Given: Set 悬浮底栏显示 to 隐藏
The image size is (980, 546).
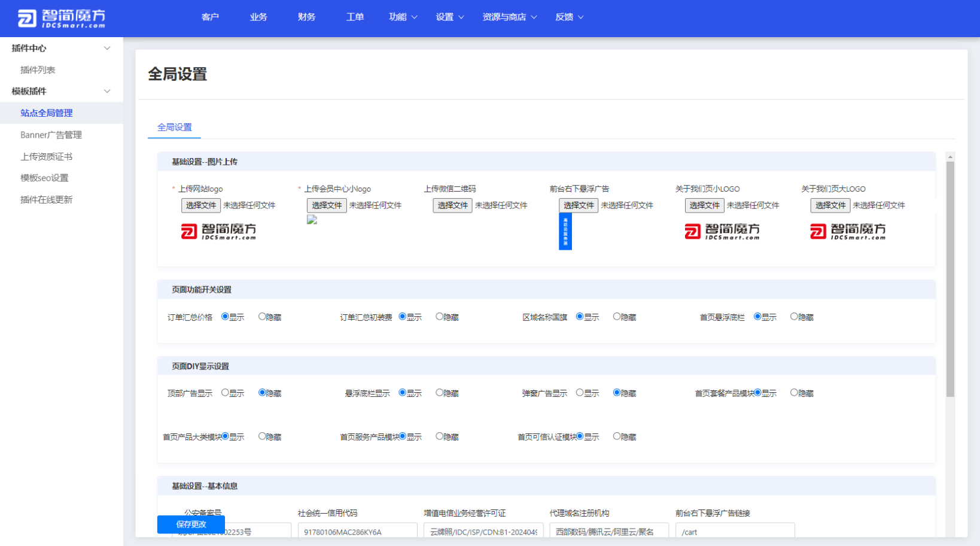Looking at the screenshot, I should [x=439, y=393].
